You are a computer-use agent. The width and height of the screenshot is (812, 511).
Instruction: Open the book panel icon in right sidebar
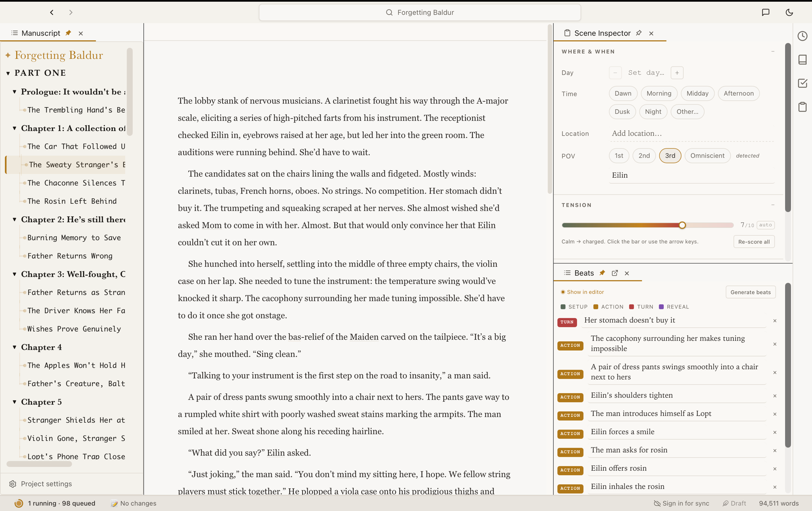[x=802, y=60]
